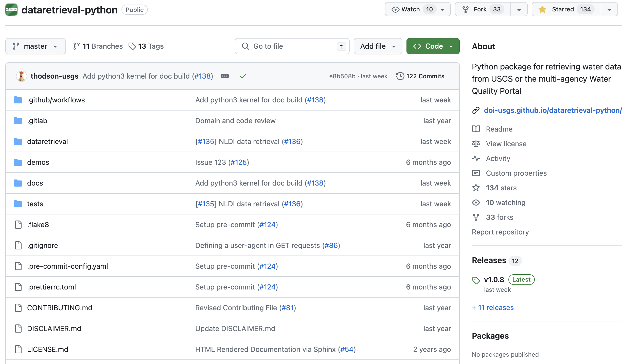Toggle the Starred button to unstar
Screen dimensions: 639x364
[x=566, y=9]
